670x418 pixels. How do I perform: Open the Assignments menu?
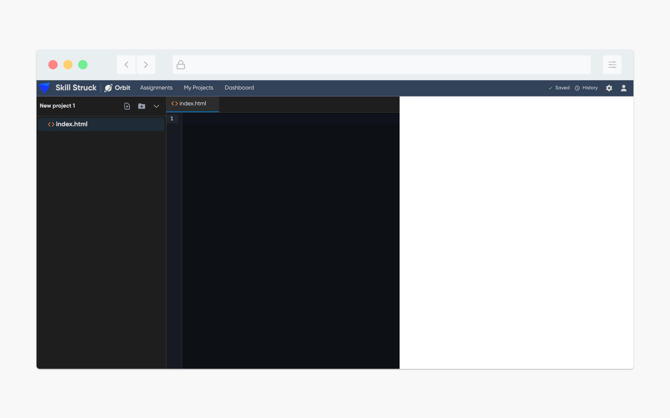tap(156, 88)
